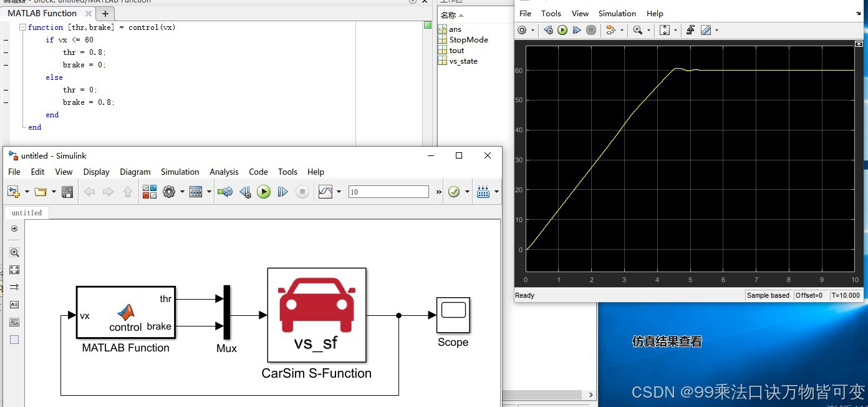Open View menu in Scope window

tap(580, 13)
